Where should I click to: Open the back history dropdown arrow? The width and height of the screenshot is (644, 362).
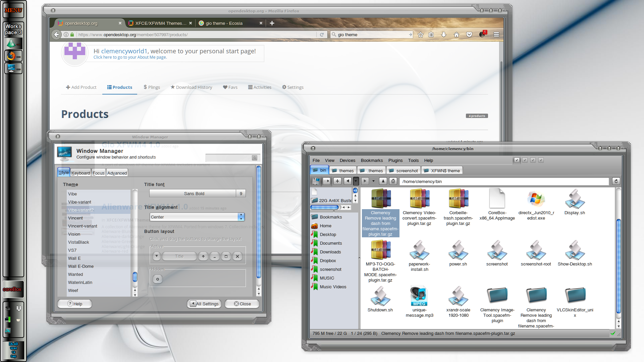356,181
